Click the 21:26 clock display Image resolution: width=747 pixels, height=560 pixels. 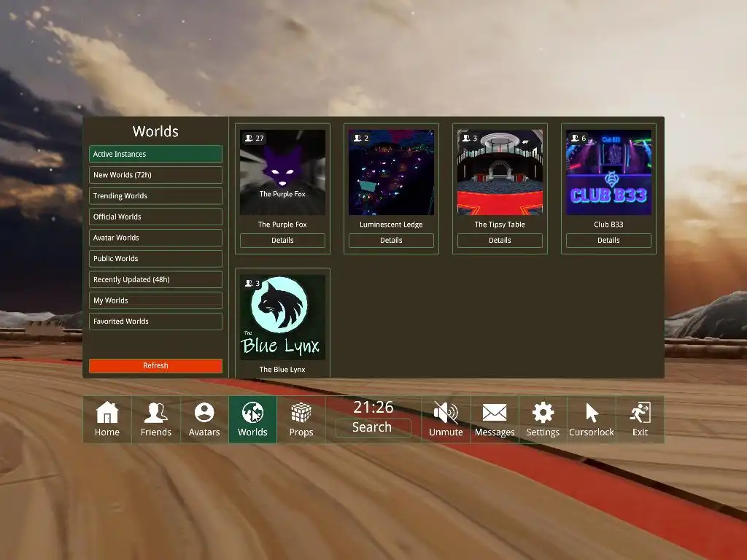(373, 407)
